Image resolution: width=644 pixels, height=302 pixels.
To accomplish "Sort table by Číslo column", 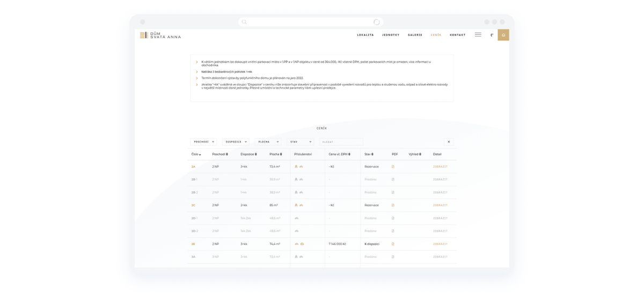I will pos(196,154).
